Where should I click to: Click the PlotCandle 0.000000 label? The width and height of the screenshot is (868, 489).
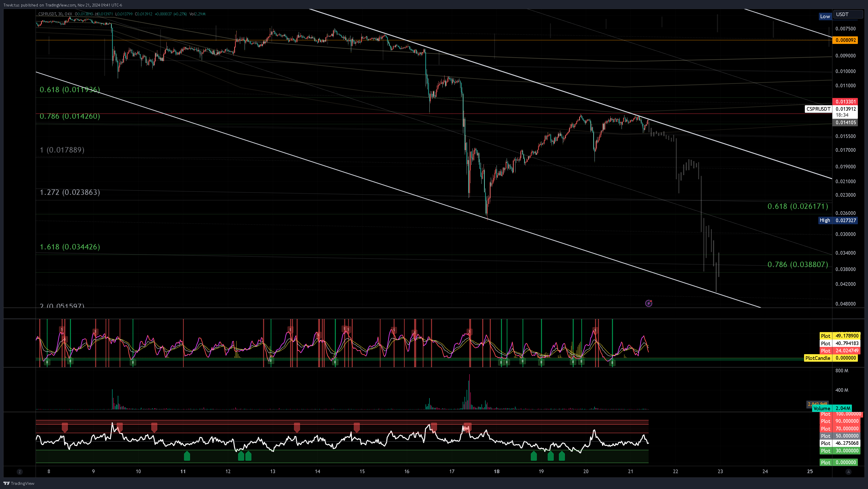(x=831, y=358)
